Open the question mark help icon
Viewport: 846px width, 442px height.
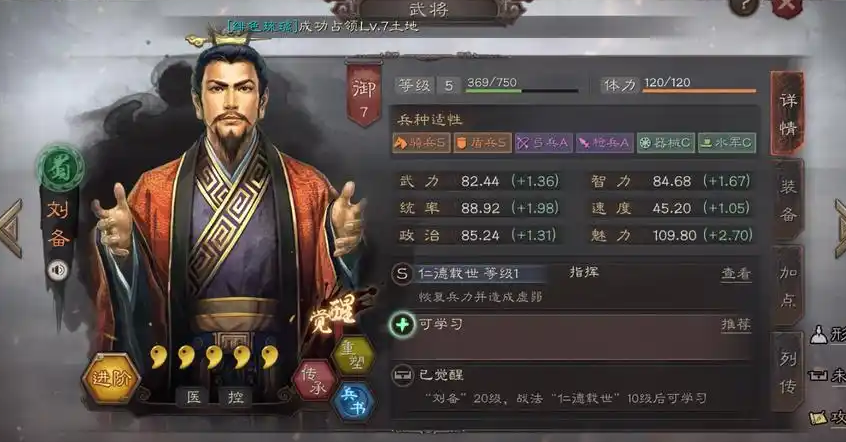coord(743,6)
